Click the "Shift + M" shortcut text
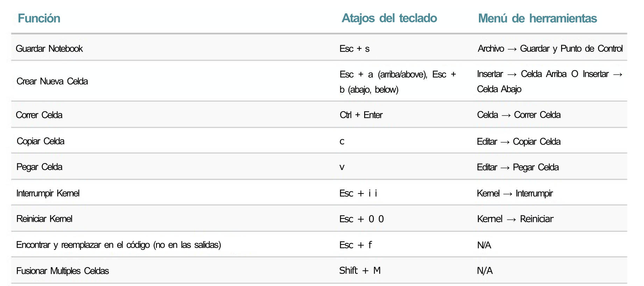 click(x=360, y=271)
